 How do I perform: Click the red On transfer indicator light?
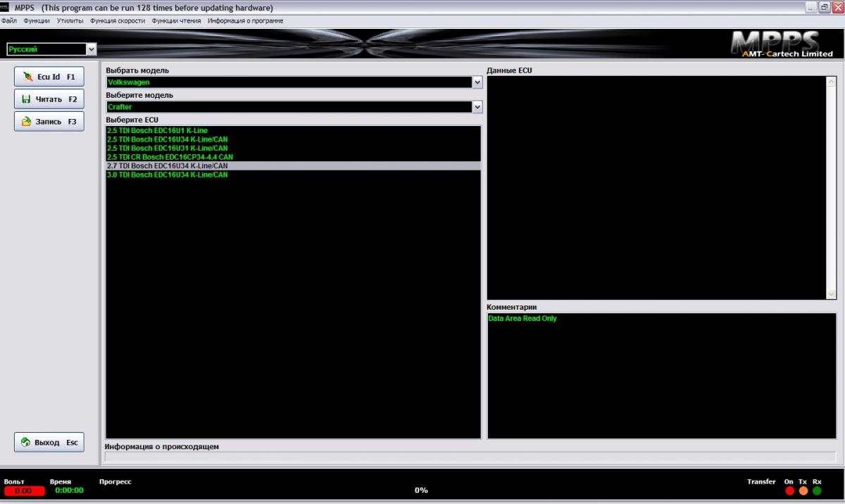point(789,491)
